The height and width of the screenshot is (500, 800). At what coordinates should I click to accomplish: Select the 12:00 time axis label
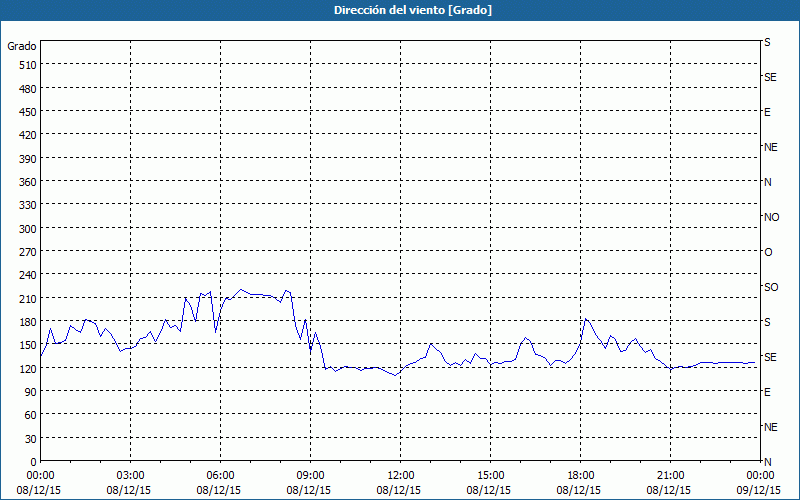coord(401,476)
